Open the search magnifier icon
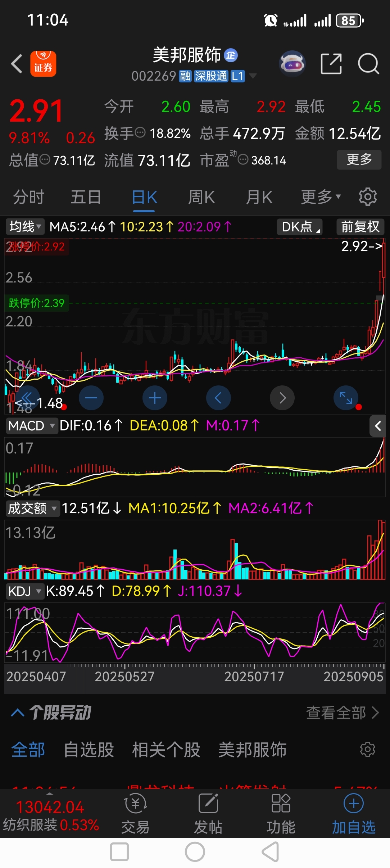Screen dimensions: 390x868 tap(368, 64)
